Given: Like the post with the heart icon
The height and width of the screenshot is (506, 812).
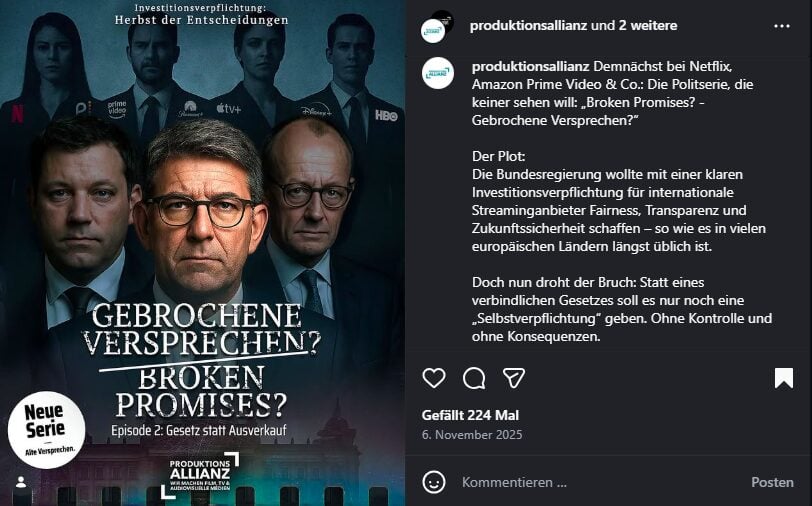Looking at the screenshot, I should click(x=433, y=378).
